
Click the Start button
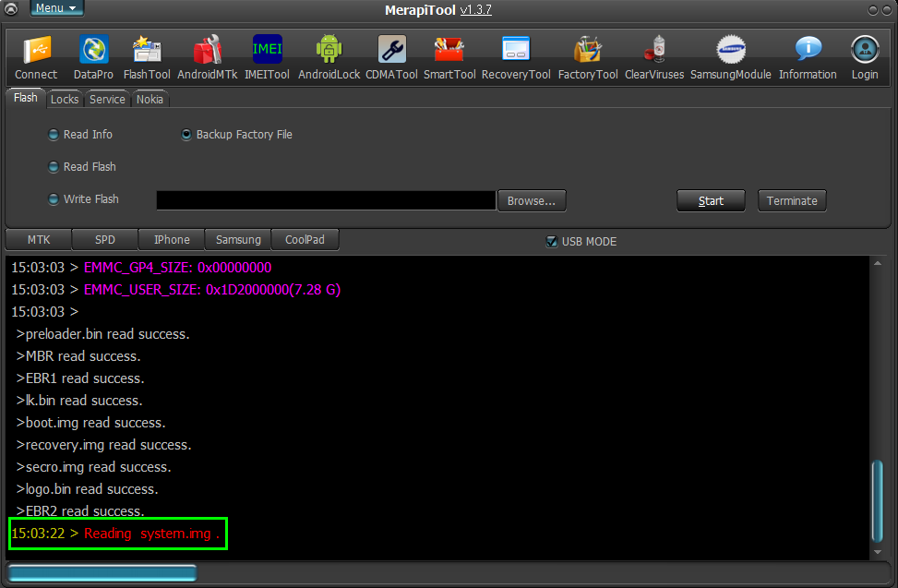711,201
